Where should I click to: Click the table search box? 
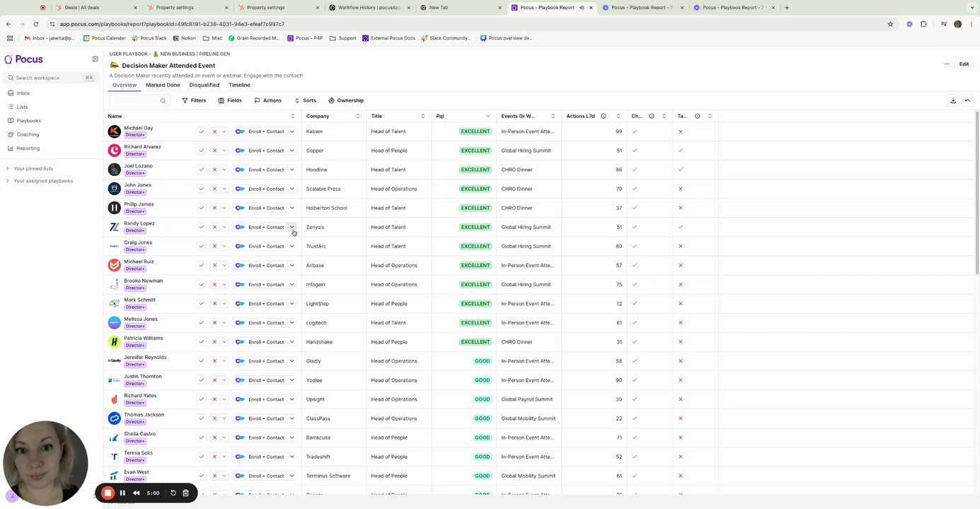[138, 100]
